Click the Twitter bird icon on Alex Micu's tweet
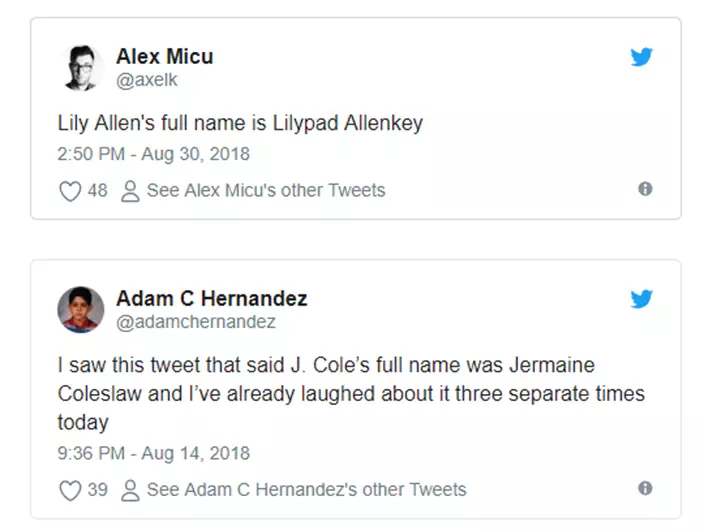This screenshot has height=531, width=704. (641, 57)
